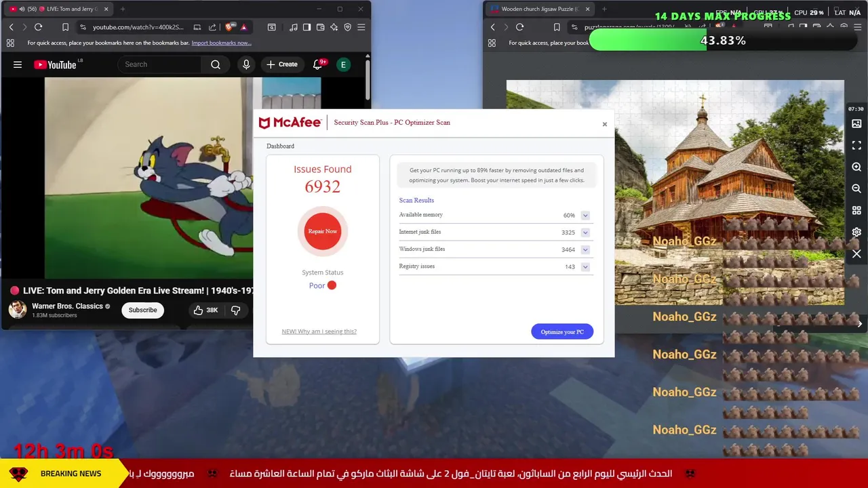The image size is (868, 488).
Task: Open apps grid in YouTube window bookmarks bar
Action: pyautogui.click(x=10, y=43)
